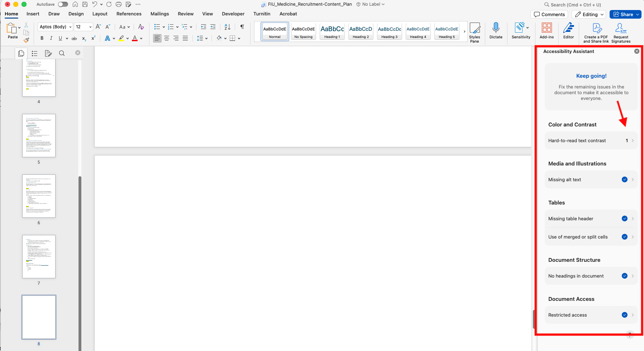Toggle the AutoSave switch

pyautogui.click(x=63, y=4)
